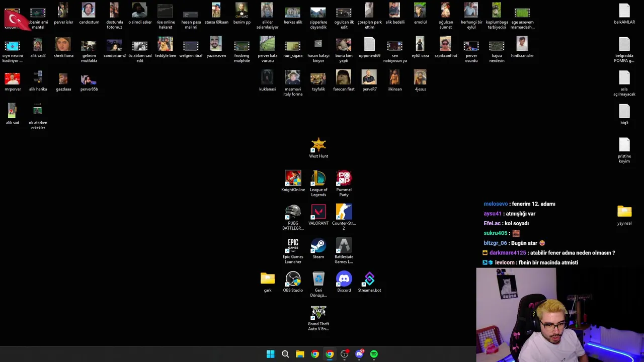Select the League of Legends shortcut
Image resolution: width=644 pixels, height=362 pixels.
click(x=318, y=184)
